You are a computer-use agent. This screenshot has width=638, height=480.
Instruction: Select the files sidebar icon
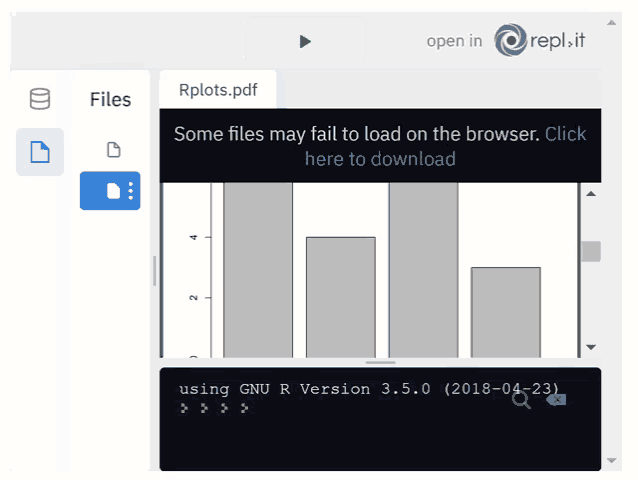pyautogui.click(x=40, y=152)
